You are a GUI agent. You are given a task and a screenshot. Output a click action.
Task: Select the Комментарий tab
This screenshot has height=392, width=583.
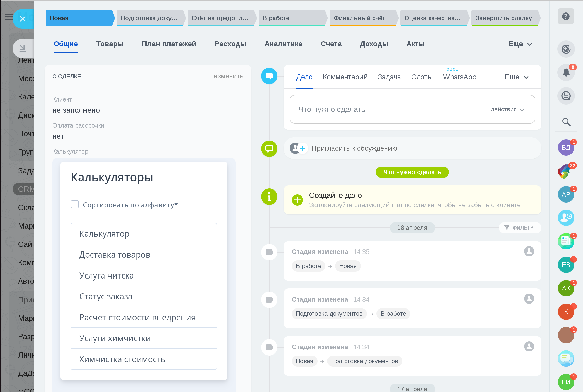345,77
